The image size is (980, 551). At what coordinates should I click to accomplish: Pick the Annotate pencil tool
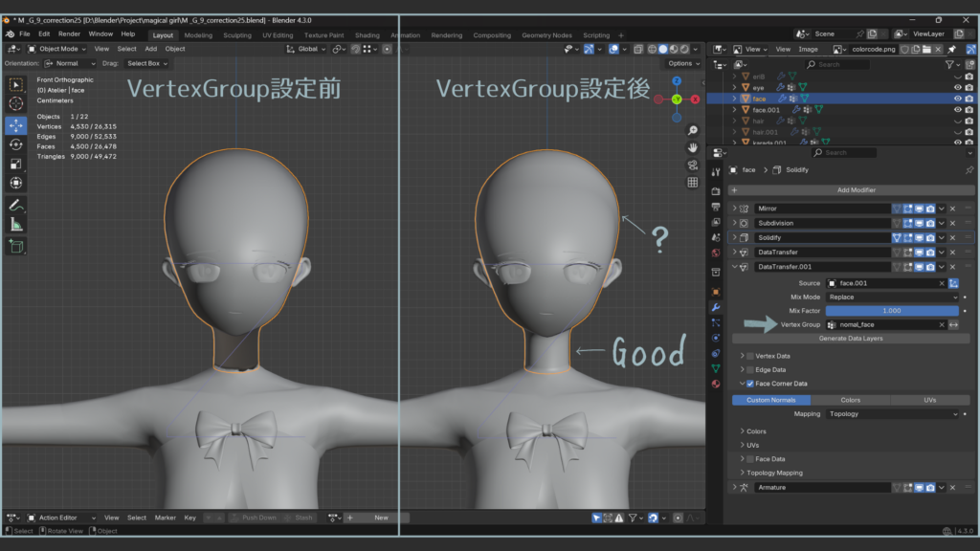coord(16,205)
